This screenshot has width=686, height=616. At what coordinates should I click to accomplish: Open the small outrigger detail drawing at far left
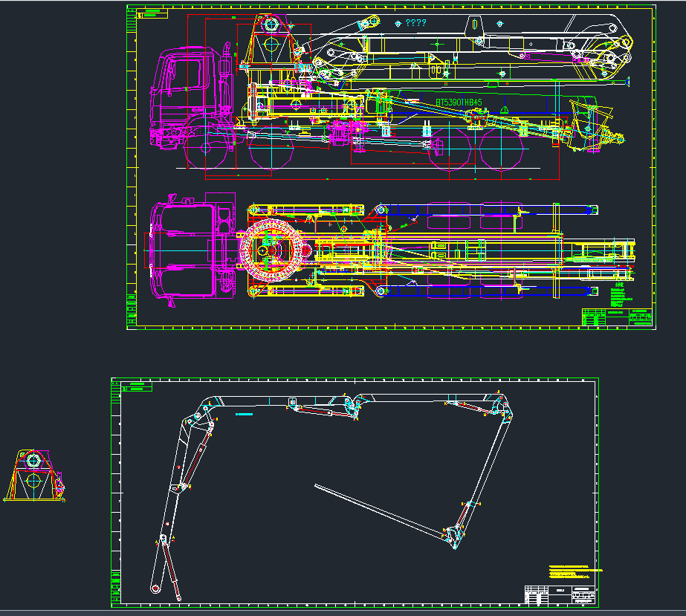pyautogui.click(x=33, y=476)
